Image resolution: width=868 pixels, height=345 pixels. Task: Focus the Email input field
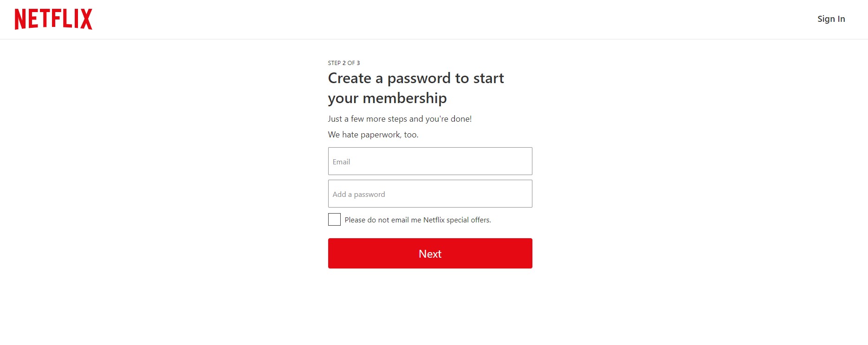pyautogui.click(x=429, y=161)
